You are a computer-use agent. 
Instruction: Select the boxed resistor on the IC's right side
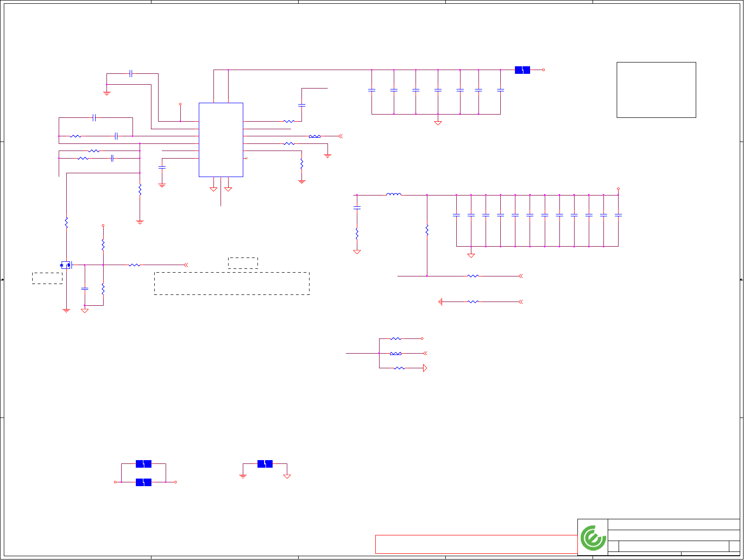click(x=315, y=136)
